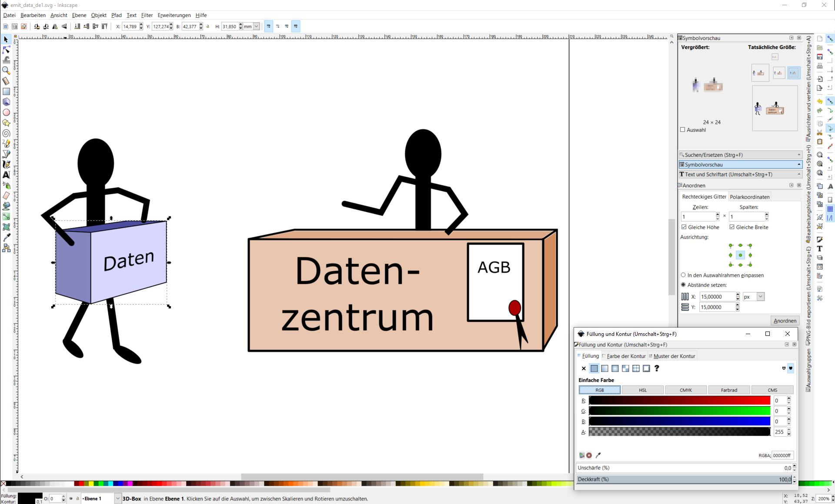Select In den Auswahlrahmen einpassen option
The height and width of the screenshot is (504, 835).
[683, 275]
